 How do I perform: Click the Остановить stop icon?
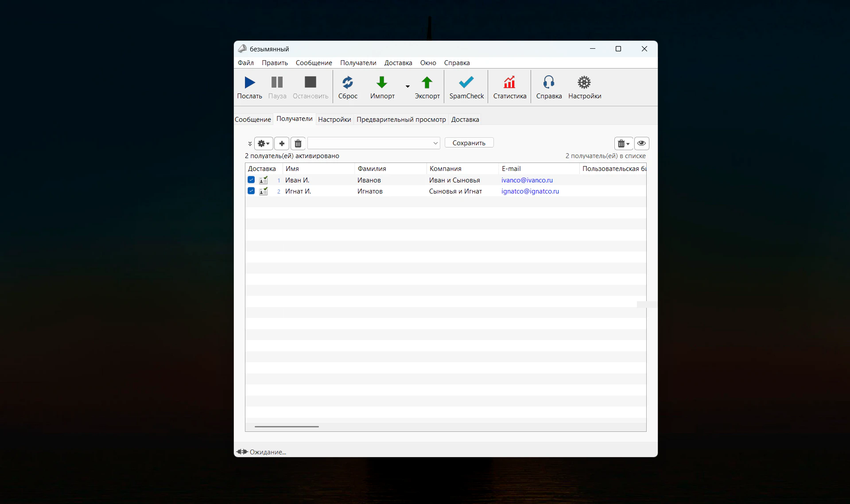pyautogui.click(x=311, y=82)
